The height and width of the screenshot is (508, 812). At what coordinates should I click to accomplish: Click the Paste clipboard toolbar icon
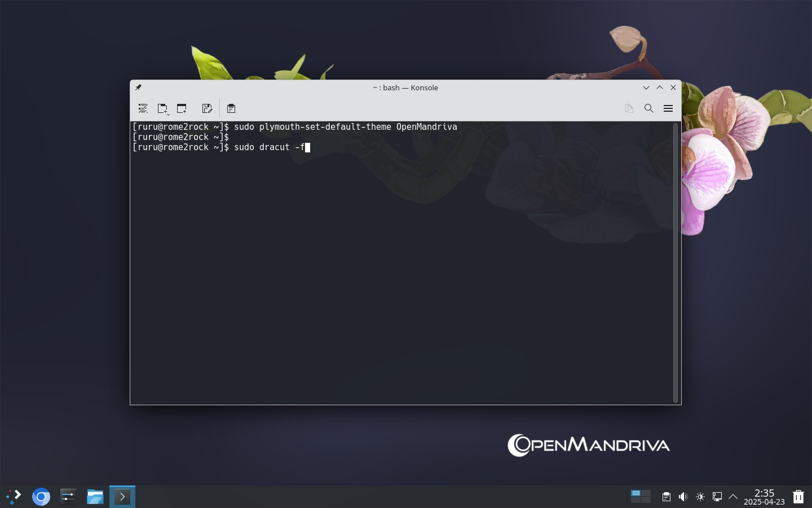pyautogui.click(x=231, y=108)
